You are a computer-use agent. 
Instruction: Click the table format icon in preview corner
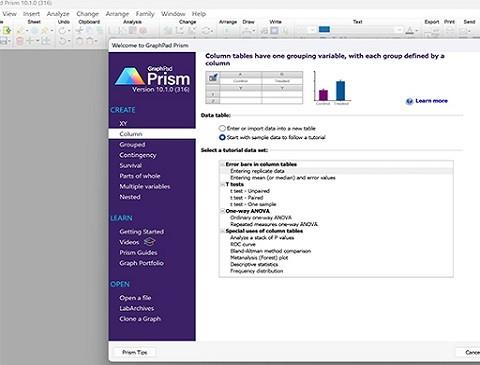[x=213, y=78]
